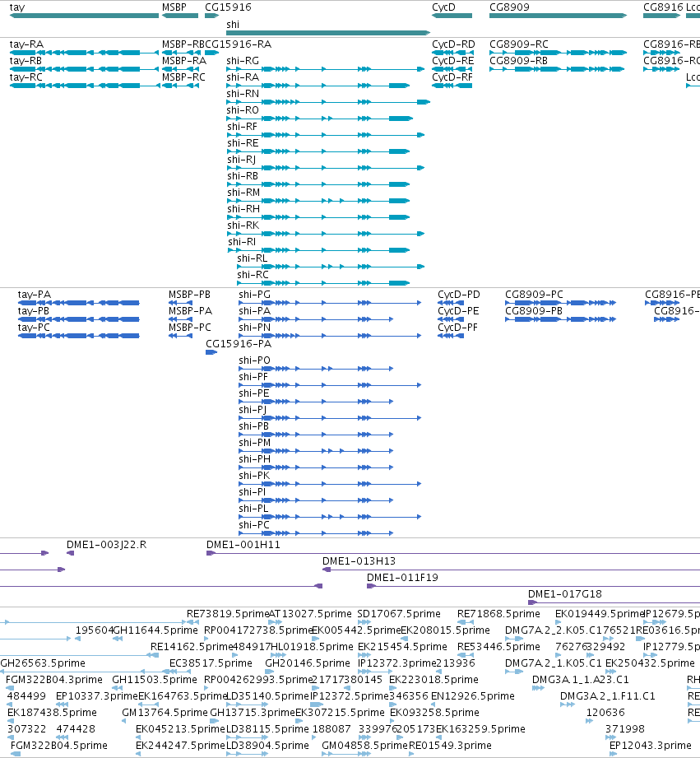The height and width of the screenshot is (758, 700).
Task: Select the tay-PB protein label
Action: click(34, 311)
